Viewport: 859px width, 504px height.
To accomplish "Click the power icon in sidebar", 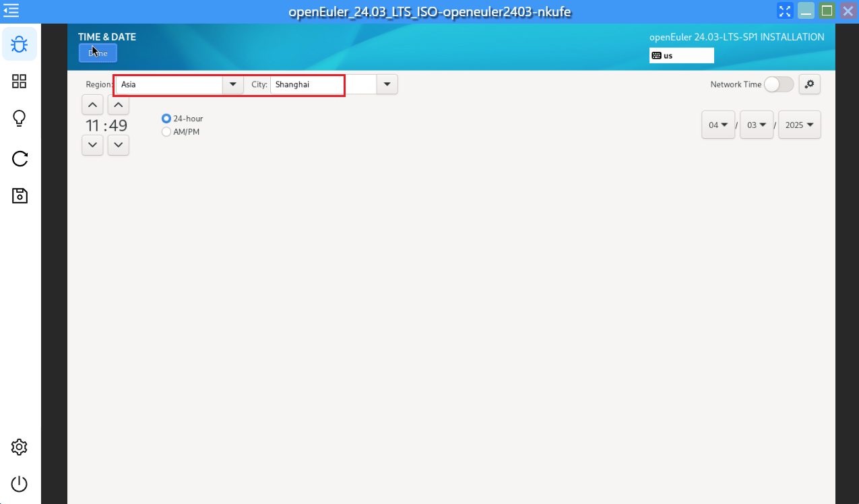I will pos(20,484).
